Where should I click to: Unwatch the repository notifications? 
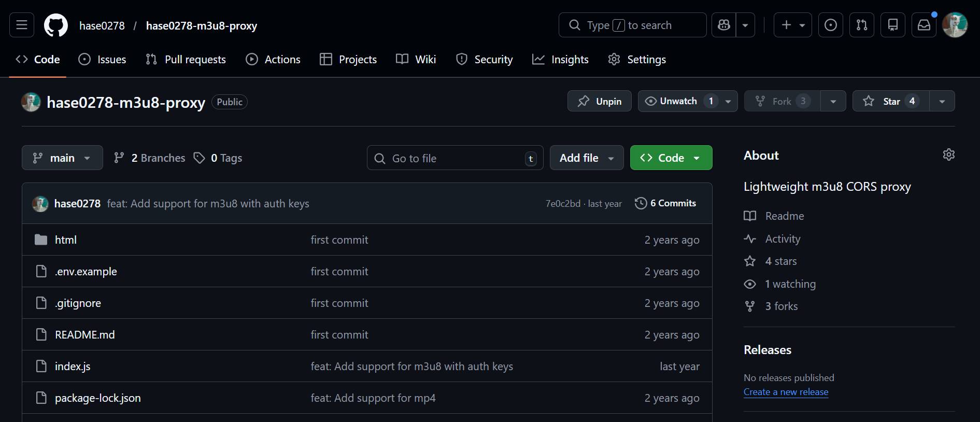678,101
